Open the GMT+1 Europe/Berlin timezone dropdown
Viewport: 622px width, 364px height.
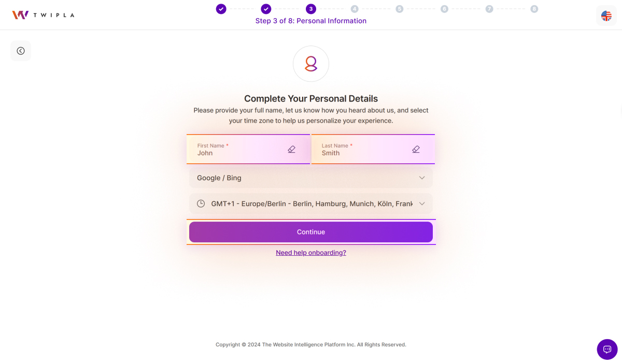[306, 204]
